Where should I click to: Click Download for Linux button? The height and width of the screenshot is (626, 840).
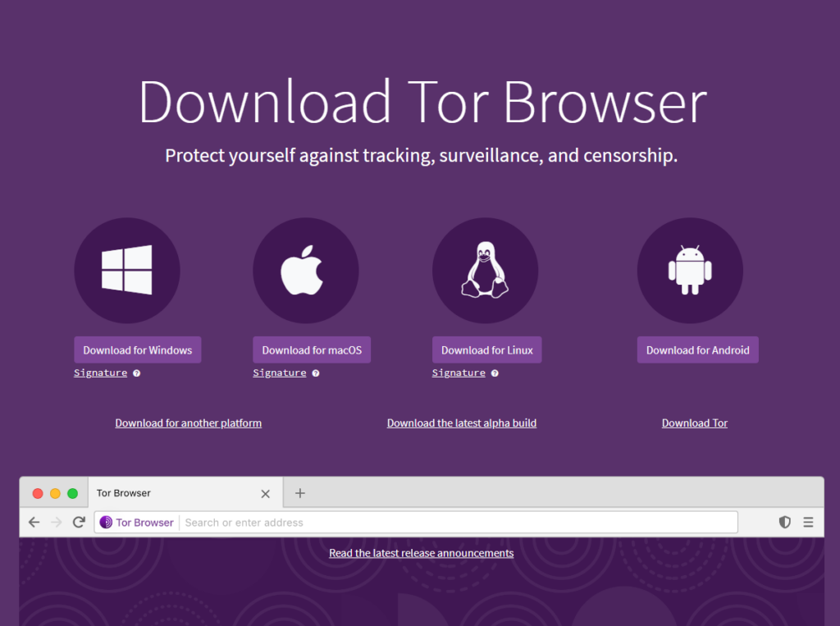[487, 350]
